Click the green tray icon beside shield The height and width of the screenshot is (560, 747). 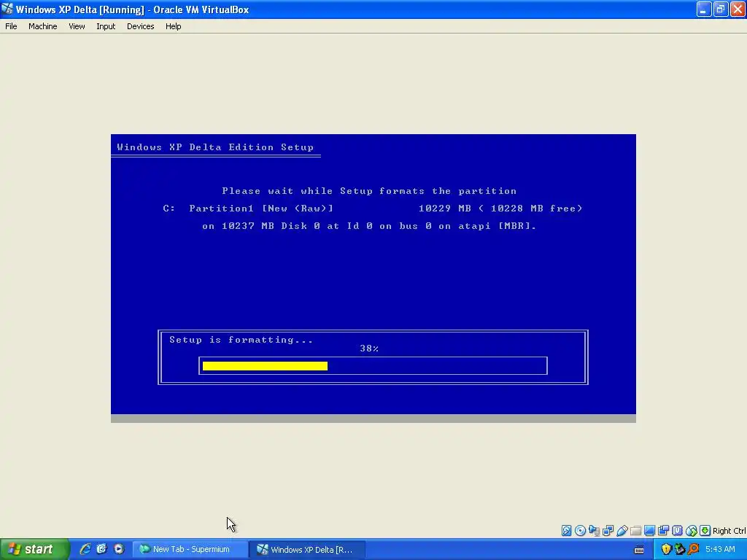coord(680,550)
